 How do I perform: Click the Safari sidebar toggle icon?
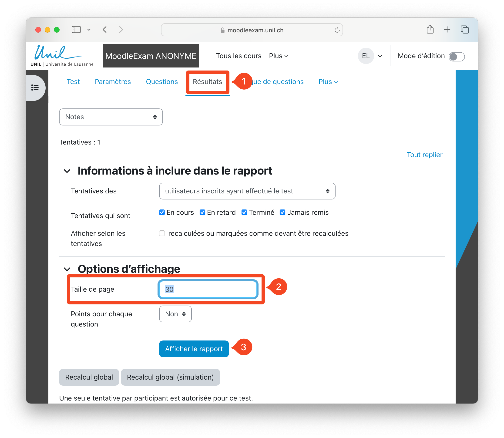pyautogui.click(x=76, y=30)
